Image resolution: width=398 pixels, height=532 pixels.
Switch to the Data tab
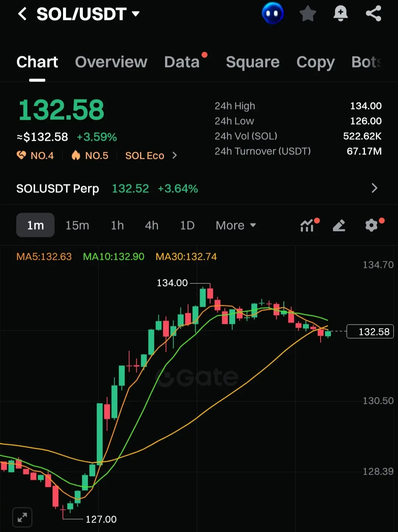tap(182, 62)
